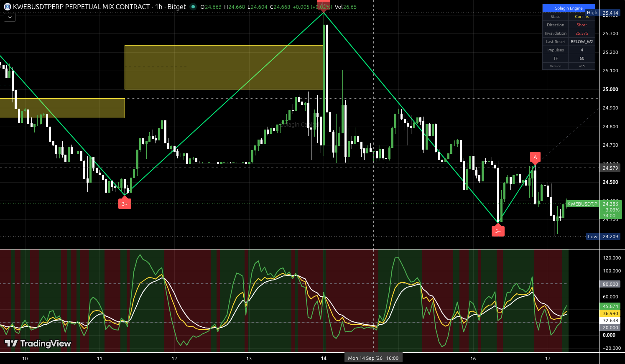This screenshot has width=625, height=364.
Task: Click the green market status dot
Action: [193, 7]
